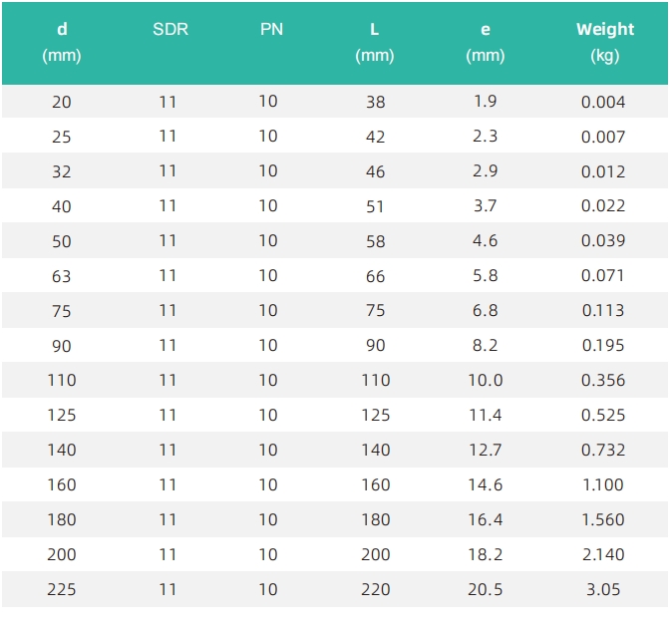Select the weight value 0.525
Viewport: 672px width, 626px height.
click(x=603, y=416)
